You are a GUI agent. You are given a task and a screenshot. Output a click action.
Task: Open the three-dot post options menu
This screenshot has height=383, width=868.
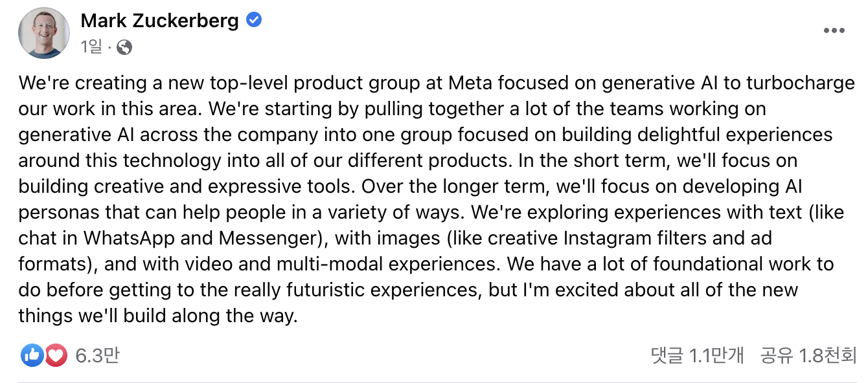(834, 32)
